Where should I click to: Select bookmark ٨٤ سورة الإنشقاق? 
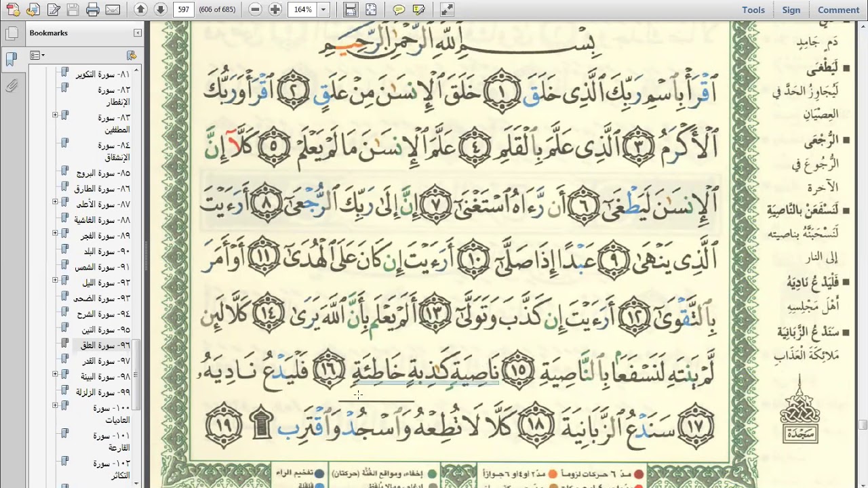tap(113, 151)
